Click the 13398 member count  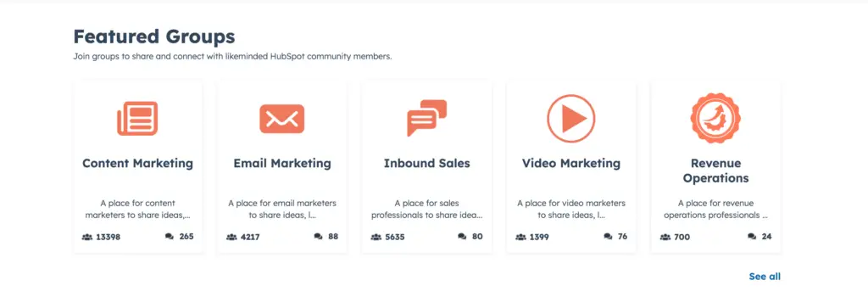coord(108,237)
